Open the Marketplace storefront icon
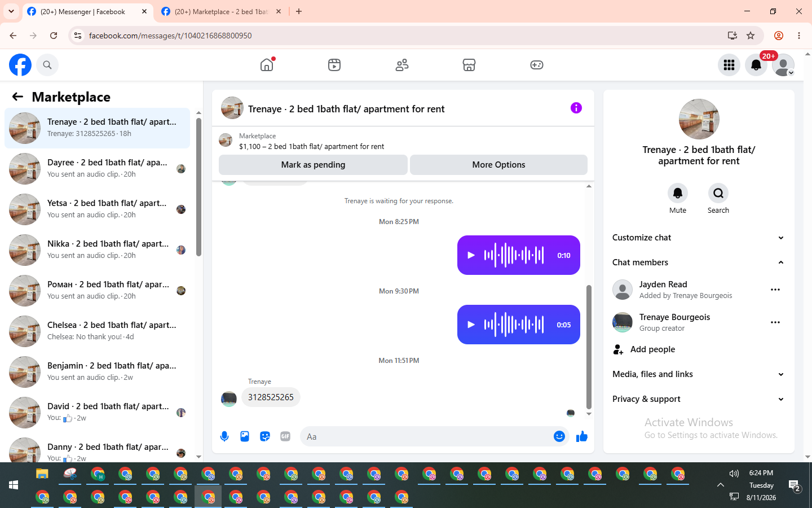This screenshot has width=812, height=508. (x=469, y=65)
